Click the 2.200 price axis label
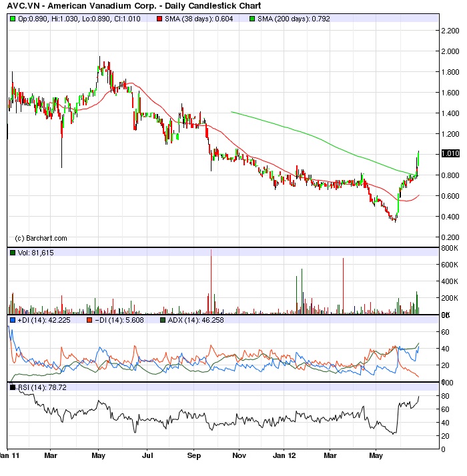This screenshot has height=476, width=467. (450, 31)
